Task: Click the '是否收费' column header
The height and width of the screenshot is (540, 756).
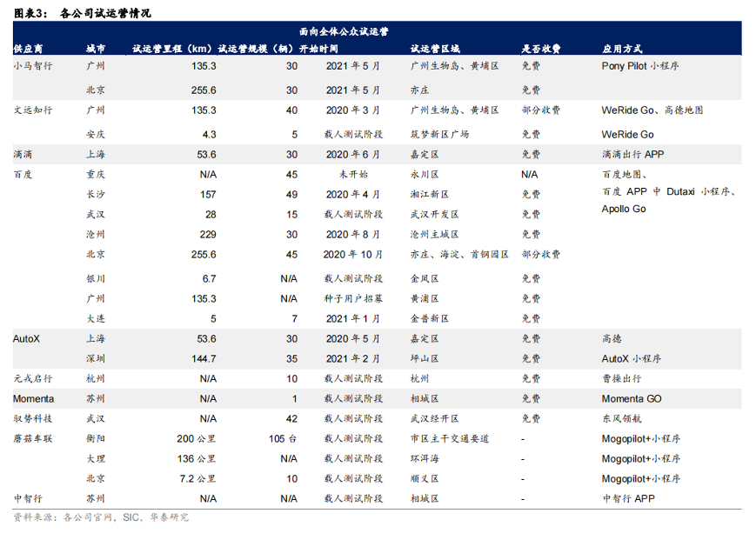Action: (x=541, y=49)
